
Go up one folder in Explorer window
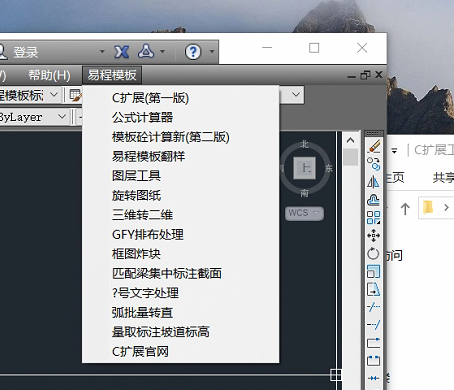pos(405,209)
